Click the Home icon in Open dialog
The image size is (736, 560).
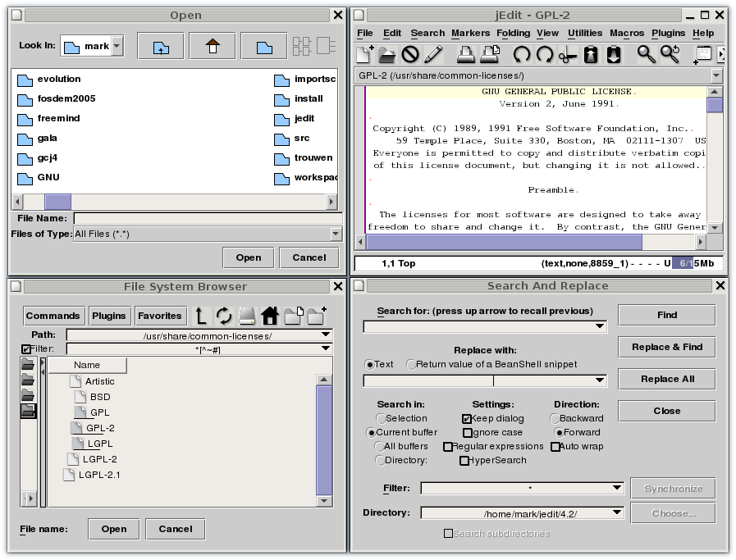click(213, 46)
